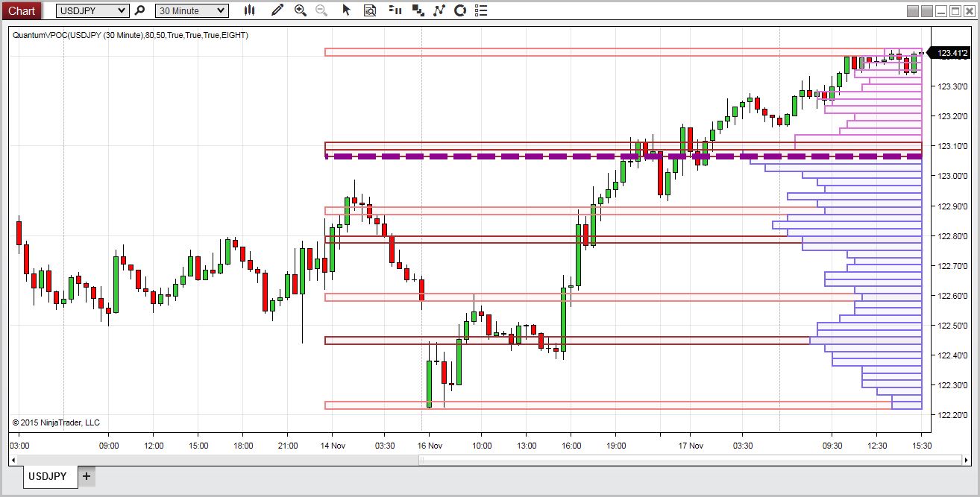
Task: Click the 122.70 price axis label
Action: click(953, 266)
